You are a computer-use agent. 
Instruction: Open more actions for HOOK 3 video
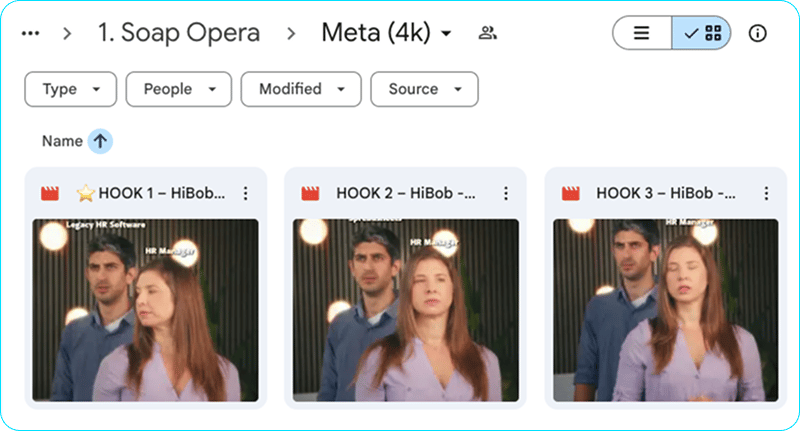click(766, 193)
